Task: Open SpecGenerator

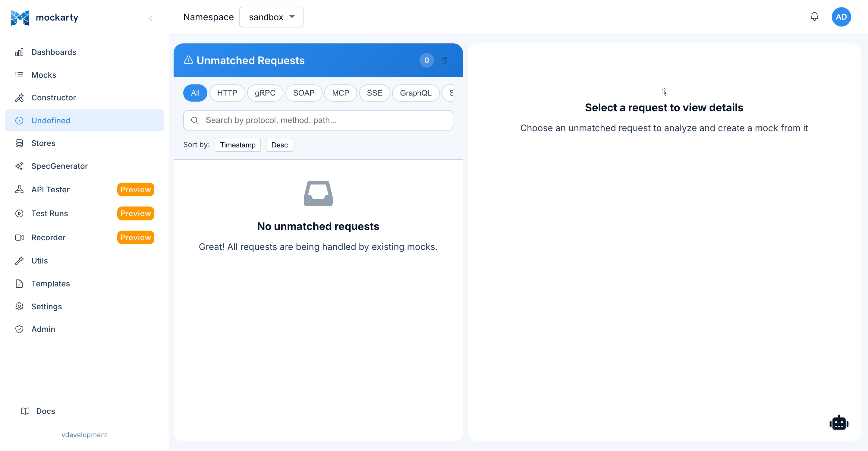Action: (84, 166)
